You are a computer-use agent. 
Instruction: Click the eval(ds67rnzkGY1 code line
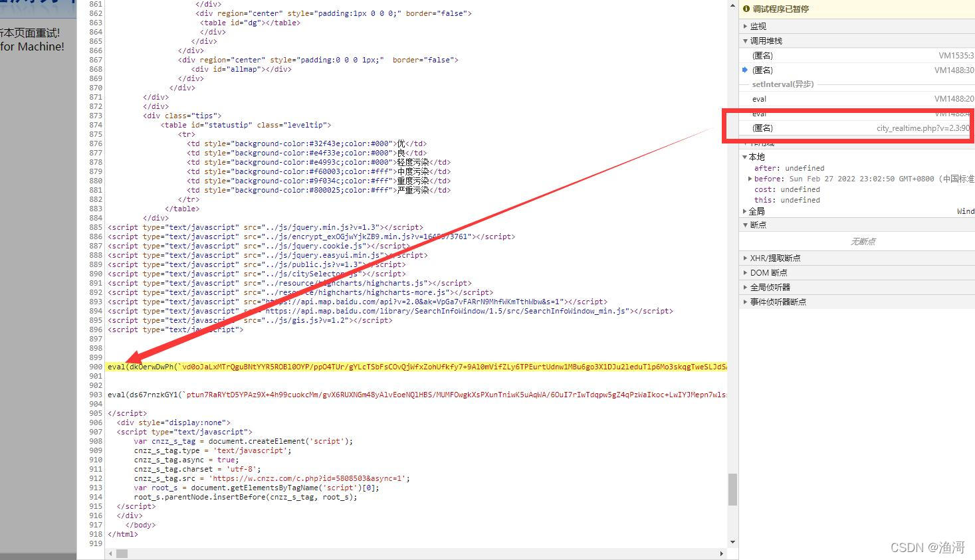pyautogui.click(x=417, y=395)
